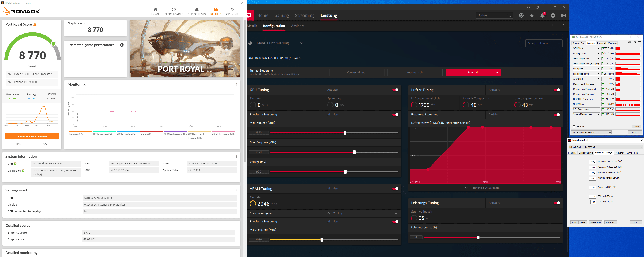Image resolution: width=644 pixels, height=257 pixels.
Task: Toggle Lüfter-Tuning Aktiviert switch
Action: (x=557, y=90)
